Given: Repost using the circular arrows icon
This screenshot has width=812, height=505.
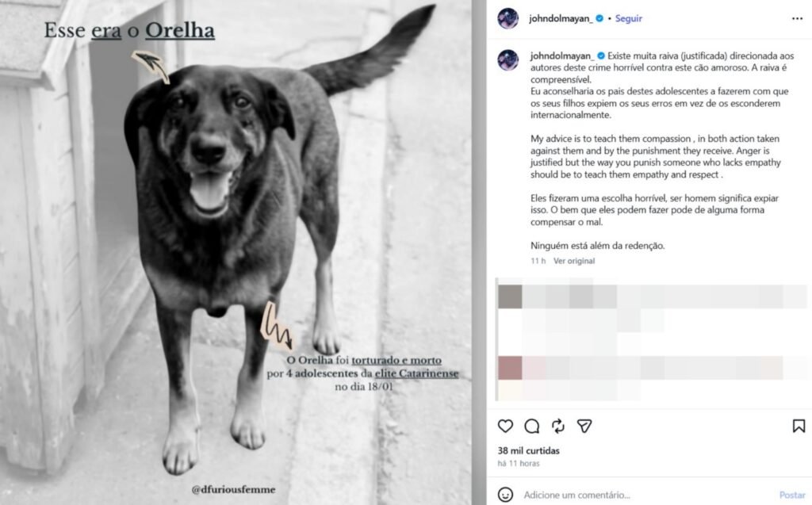Looking at the screenshot, I should 557,426.
